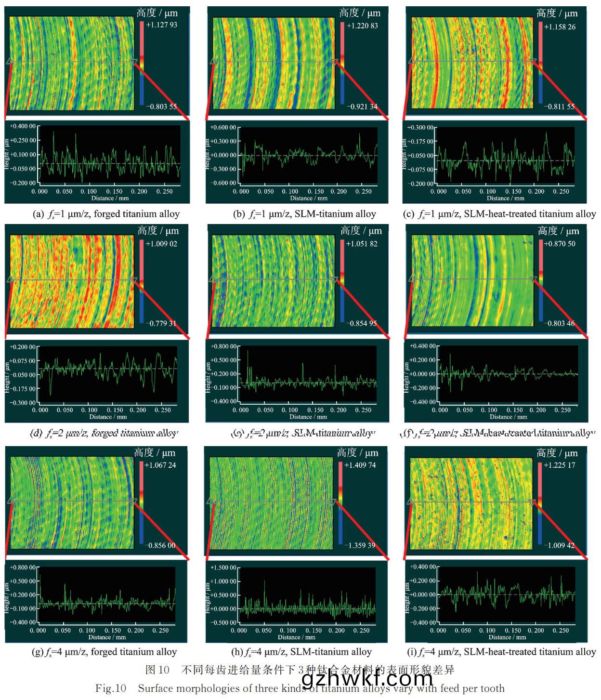
Task: Click left triangle marker on panel (a) height map
Action: point(8,62)
